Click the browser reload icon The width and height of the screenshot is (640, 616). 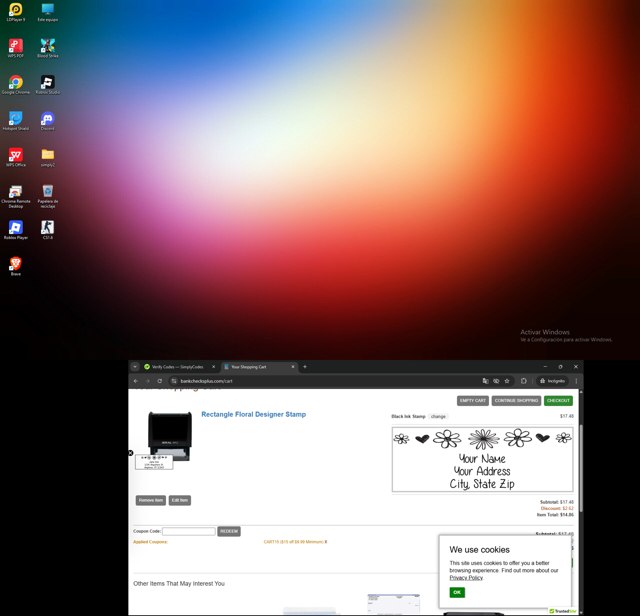[x=160, y=381]
